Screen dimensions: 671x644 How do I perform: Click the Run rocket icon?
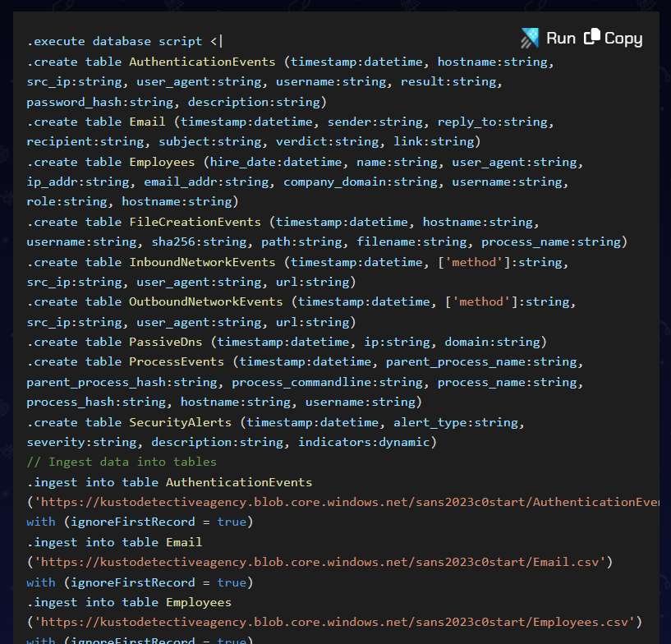pos(530,38)
